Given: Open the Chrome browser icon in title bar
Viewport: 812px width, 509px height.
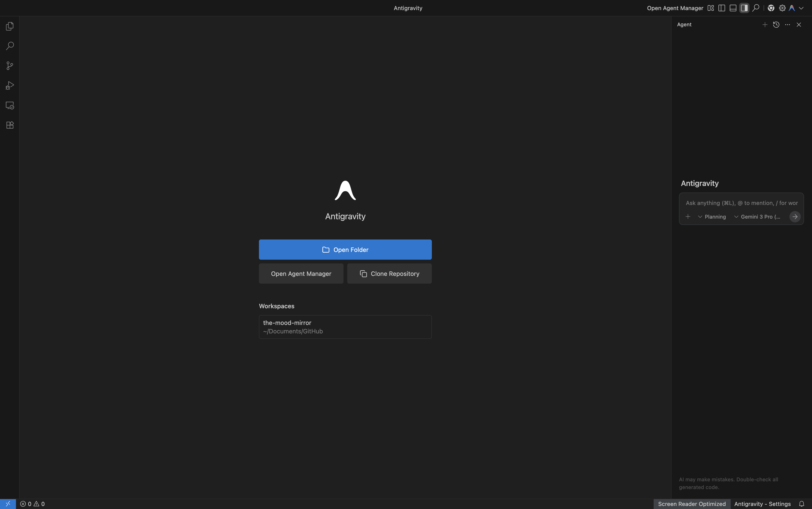Looking at the screenshot, I should (x=771, y=8).
